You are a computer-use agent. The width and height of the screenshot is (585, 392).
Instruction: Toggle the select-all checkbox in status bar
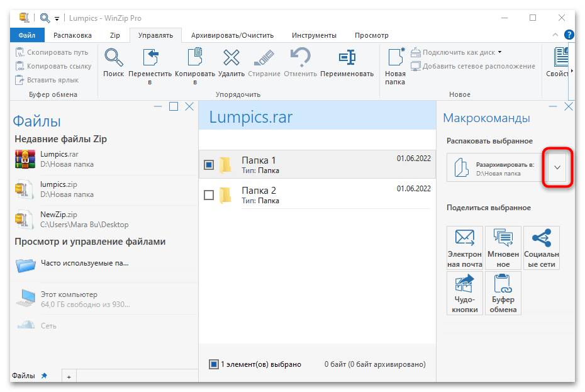(214, 364)
